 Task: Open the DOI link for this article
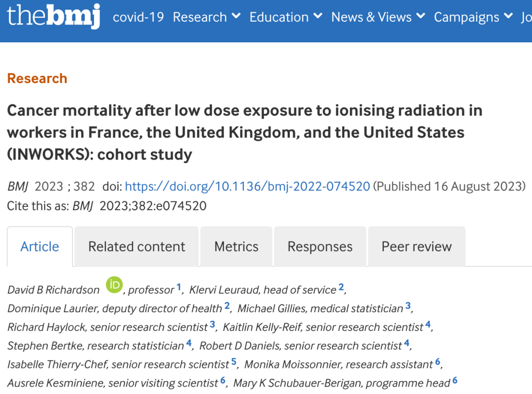(x=247, y=187)
